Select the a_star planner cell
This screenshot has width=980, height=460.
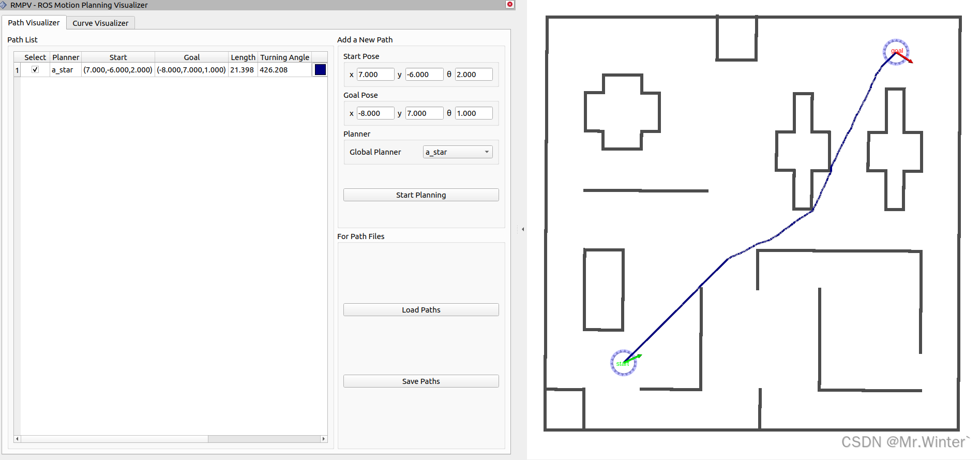click(x=66, y=70)
